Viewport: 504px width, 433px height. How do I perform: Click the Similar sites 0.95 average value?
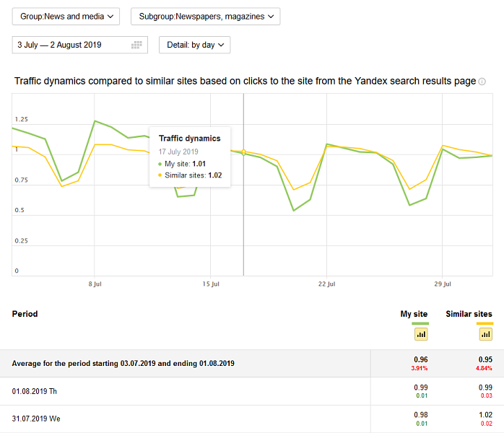pyautogui.click(x=485, y=359)
